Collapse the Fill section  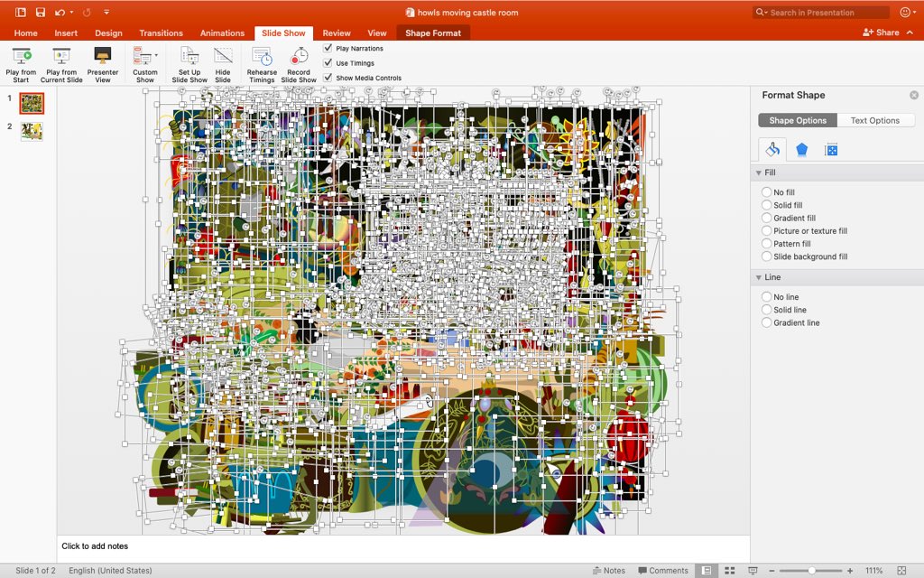point(758,172)
